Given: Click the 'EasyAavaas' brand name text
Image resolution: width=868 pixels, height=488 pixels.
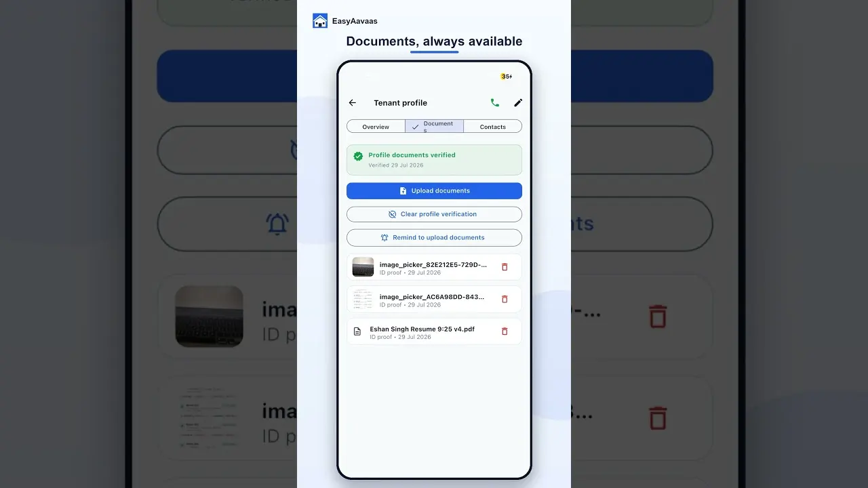Looking at the screenshot, I should click(355, 22).
